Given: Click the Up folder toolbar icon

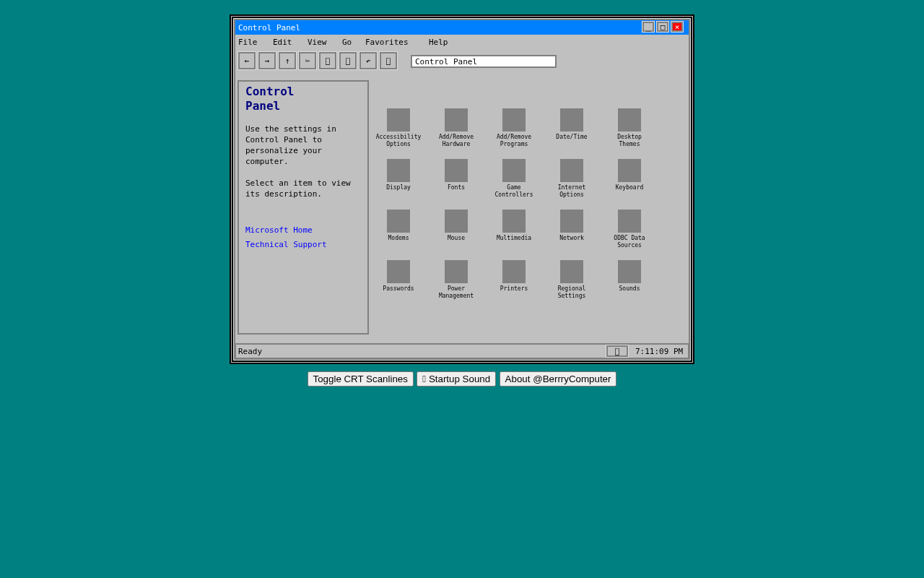Looking at the screenshot, I should pos(287,61).
